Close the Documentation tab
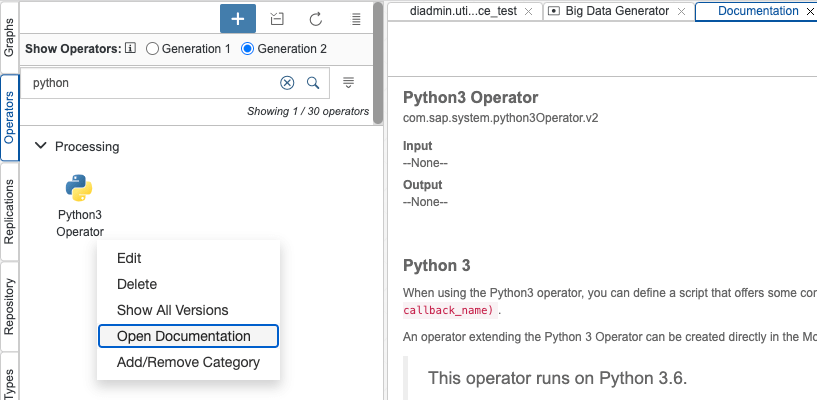Viewport: 817px width, 400px height. (810, 11)
